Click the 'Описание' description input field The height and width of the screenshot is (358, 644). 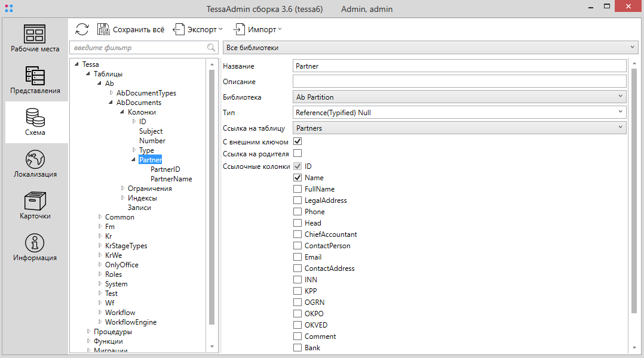point(459,81)
